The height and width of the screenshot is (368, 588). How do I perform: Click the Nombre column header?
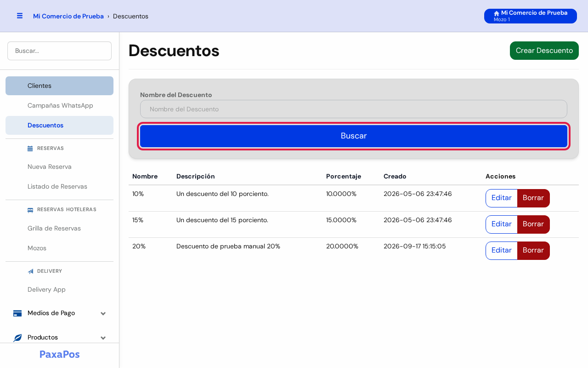145,177
